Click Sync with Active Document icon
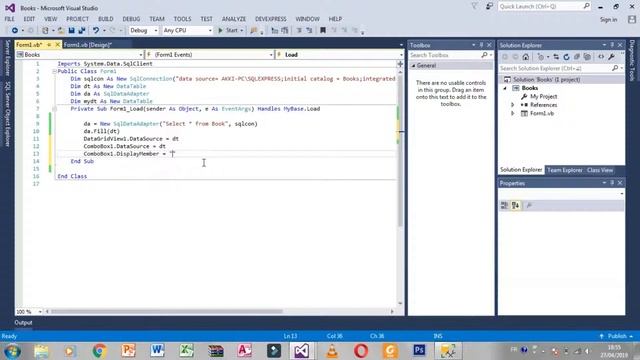Viewport: 640px width, 360px height. pyautogui.click(x=556, y=57)
